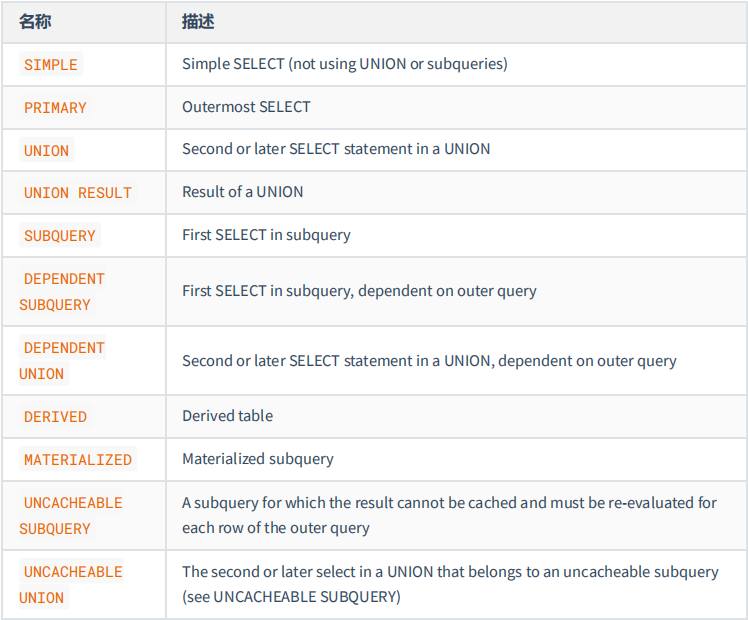Select the UNION RESULT code label
Image resolution: width=748 pixels, height=620 pixels.
pos(78,193)
